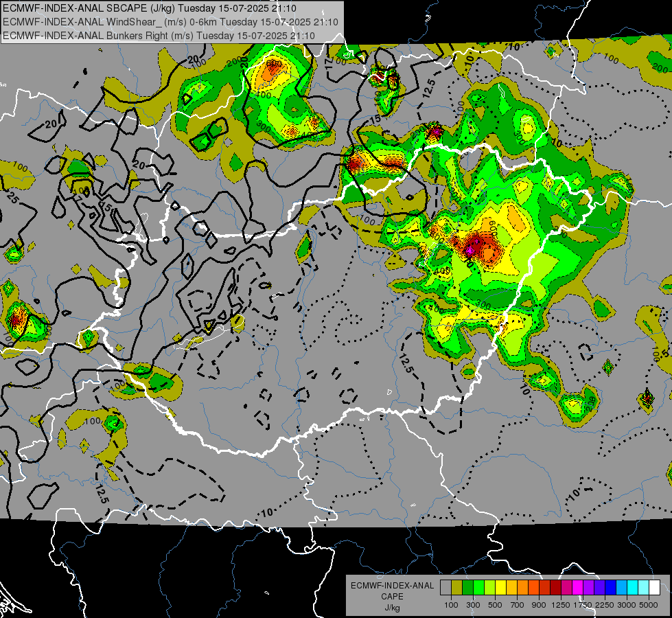Click the legend value 300
The image size is (672, 618).
click(x=473, y=605)
